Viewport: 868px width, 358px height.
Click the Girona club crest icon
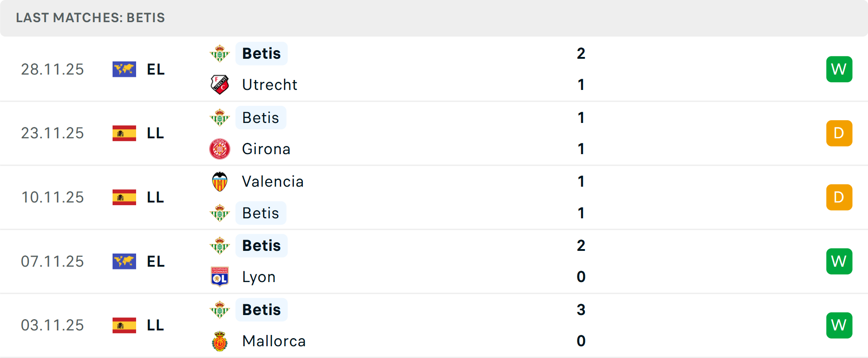[220, 149]
